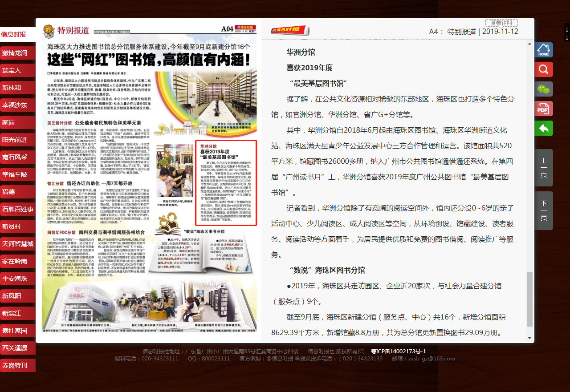The height and width of the screenshot is (392, 570).
Task: Click the A4：特别报道 | 2019-11-12 header text
Action: click(x=473, y=32)
